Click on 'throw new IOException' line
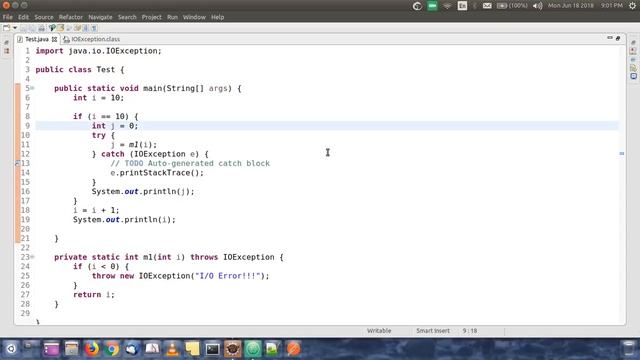The width and height of the screenshot is (640, 360). click(x=181, y=276)
